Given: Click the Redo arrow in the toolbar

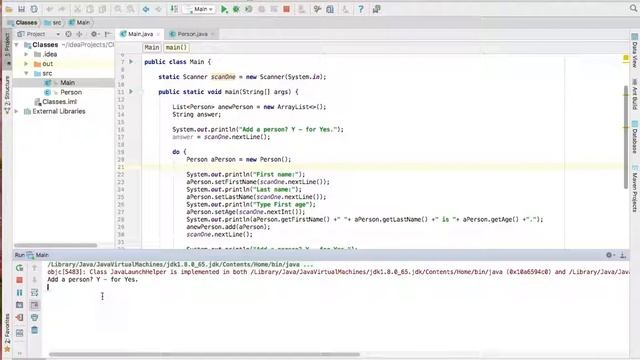Looking at the screenshot, I should point(62,9).
